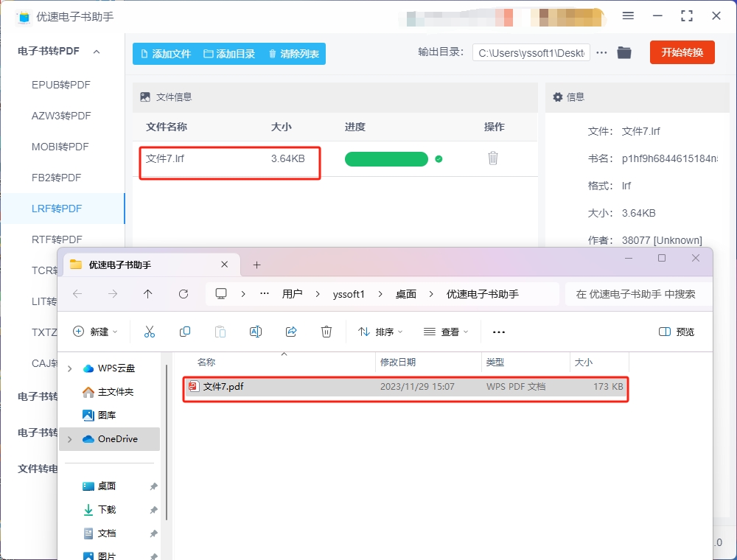The height and width of the screenshot is (560, 737).
Task: Click the gear icon beside 信息
Action: tap(557, 97)
